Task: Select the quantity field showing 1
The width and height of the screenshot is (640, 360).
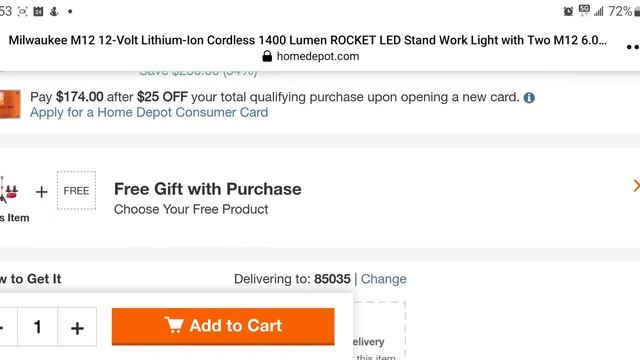Action: [x=38, y=327]
